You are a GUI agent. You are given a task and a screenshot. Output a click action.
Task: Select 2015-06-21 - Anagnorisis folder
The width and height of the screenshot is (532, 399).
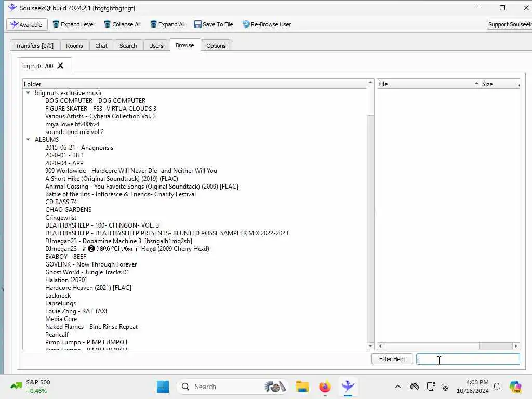(x=79, y=147)
